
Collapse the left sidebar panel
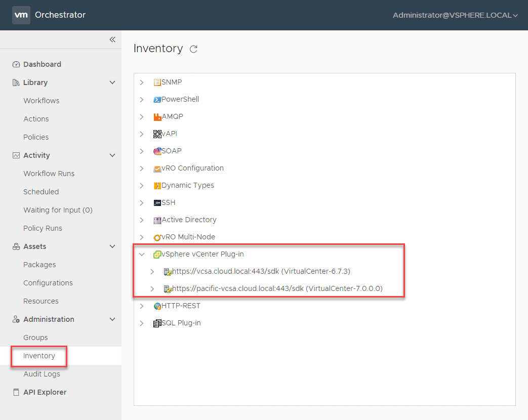point(112,39)
